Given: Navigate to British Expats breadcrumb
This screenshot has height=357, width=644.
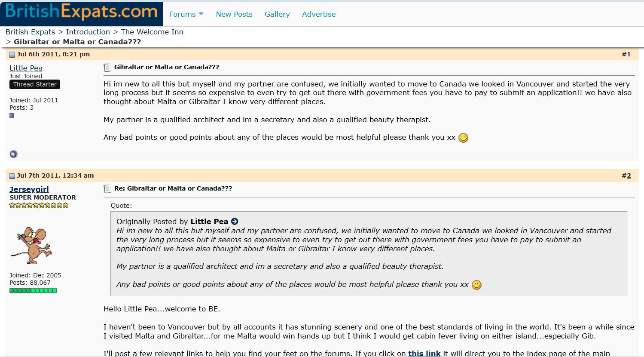Looking at the screenshot, I should [x=30, y=32].
